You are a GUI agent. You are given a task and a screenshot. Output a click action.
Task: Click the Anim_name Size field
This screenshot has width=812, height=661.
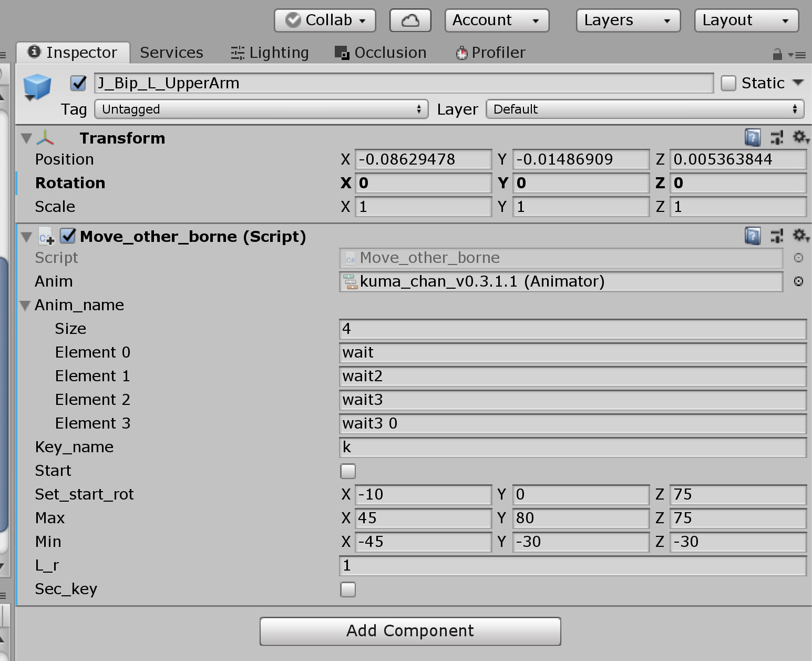573,329
